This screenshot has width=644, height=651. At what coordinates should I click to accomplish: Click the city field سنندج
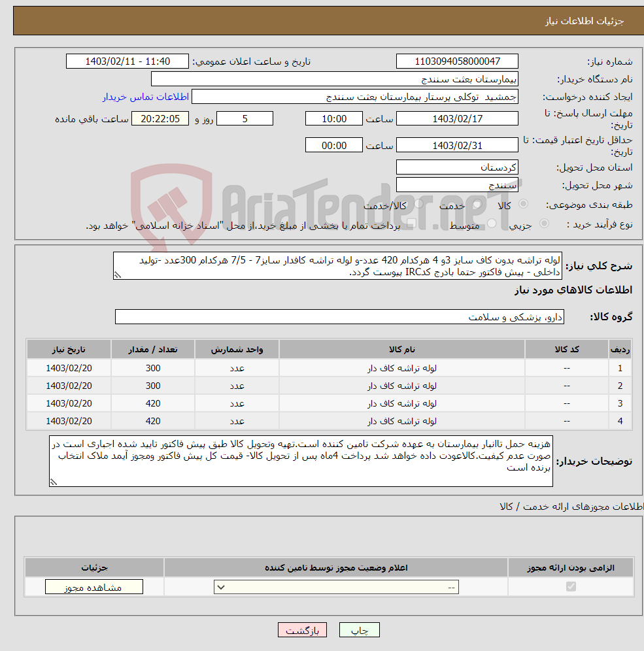pyautogui.click(x=457, y=185)
